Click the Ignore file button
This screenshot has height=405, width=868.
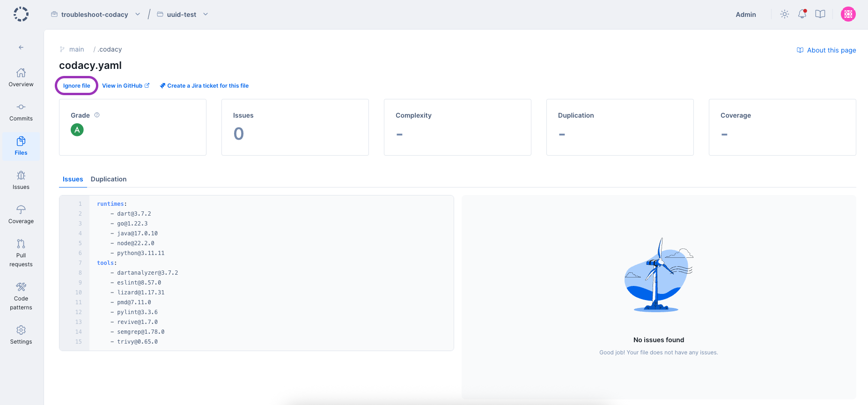[77, 86]
